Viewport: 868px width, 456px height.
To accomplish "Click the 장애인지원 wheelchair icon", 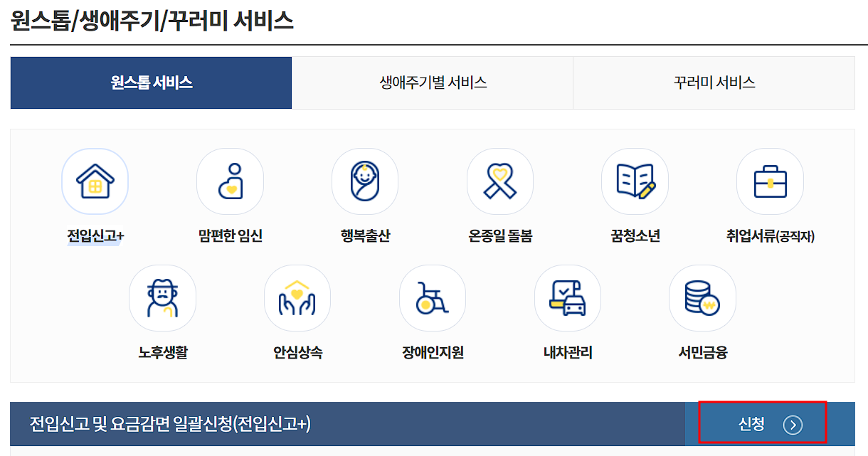I will point(433,297).
